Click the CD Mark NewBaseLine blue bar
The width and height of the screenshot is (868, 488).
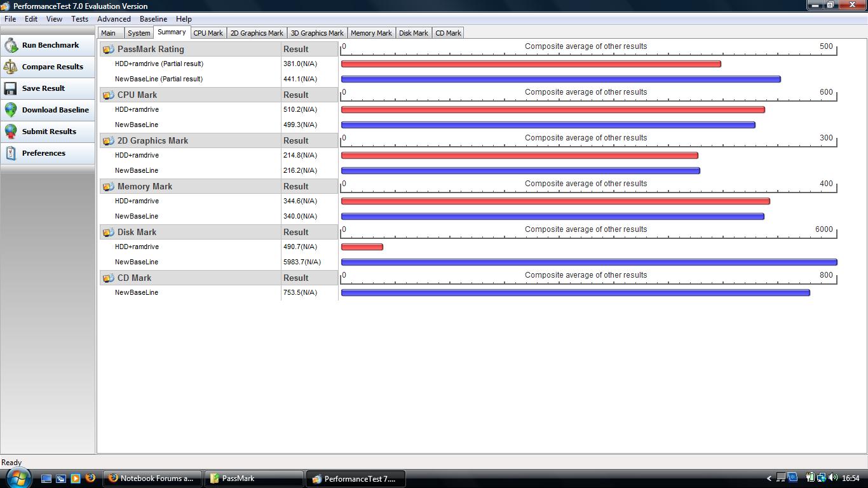(x=576, y=293)
